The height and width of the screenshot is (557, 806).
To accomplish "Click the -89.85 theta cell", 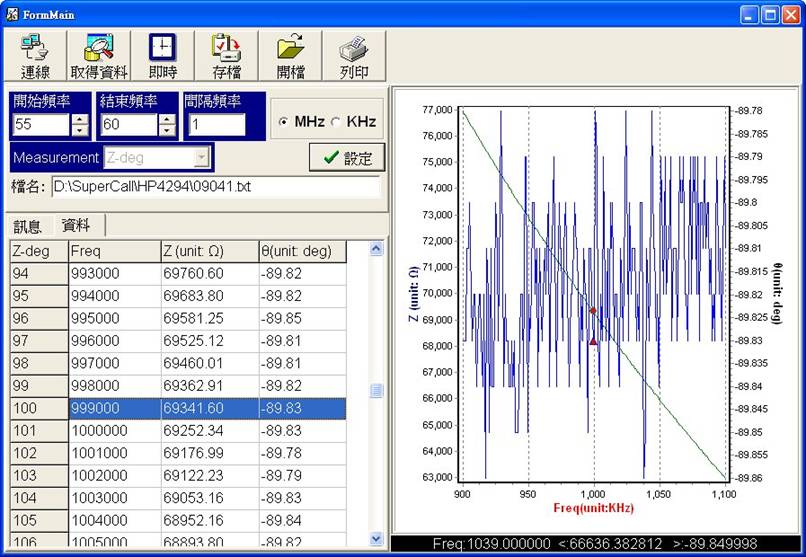I will (302, 319).
